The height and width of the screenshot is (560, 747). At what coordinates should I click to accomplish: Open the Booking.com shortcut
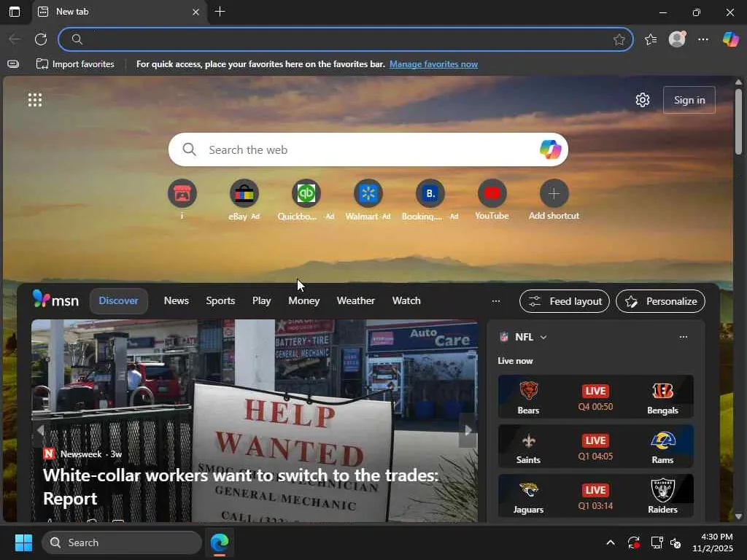click(x=430, y=193)
